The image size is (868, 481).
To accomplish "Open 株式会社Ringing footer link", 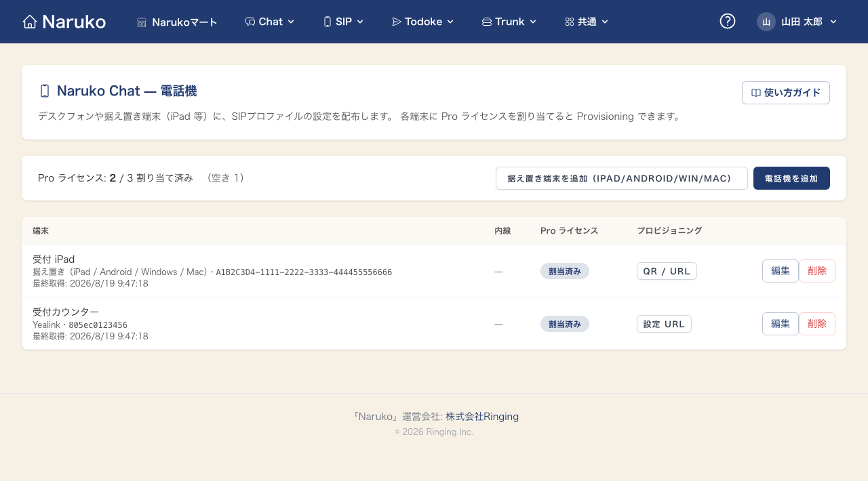I will [482, 416].
